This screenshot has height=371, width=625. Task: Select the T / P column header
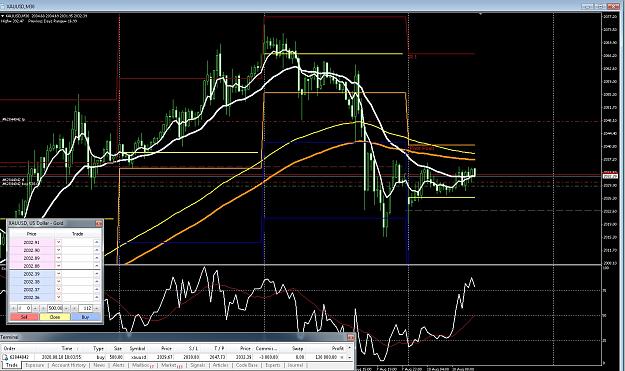point(219,349)
